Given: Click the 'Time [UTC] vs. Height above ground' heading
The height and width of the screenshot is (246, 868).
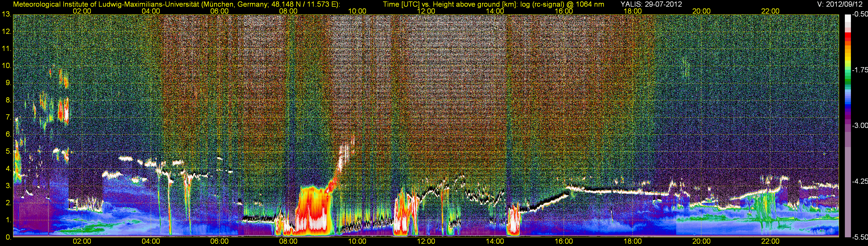Looking at the screenshot, I should point(493,4).
